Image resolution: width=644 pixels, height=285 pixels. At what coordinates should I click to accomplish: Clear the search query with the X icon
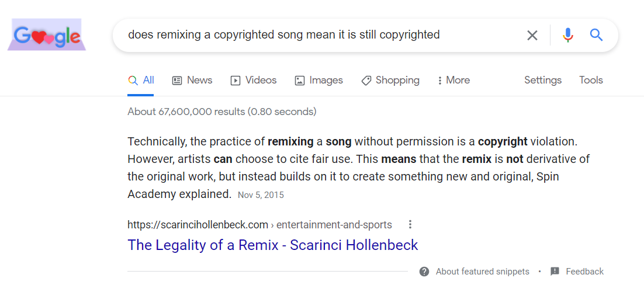point(532,35)
